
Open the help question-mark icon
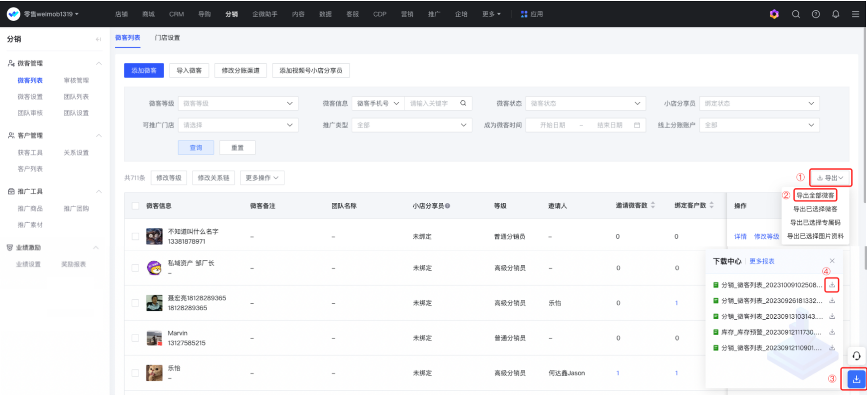tap(816, 14)
